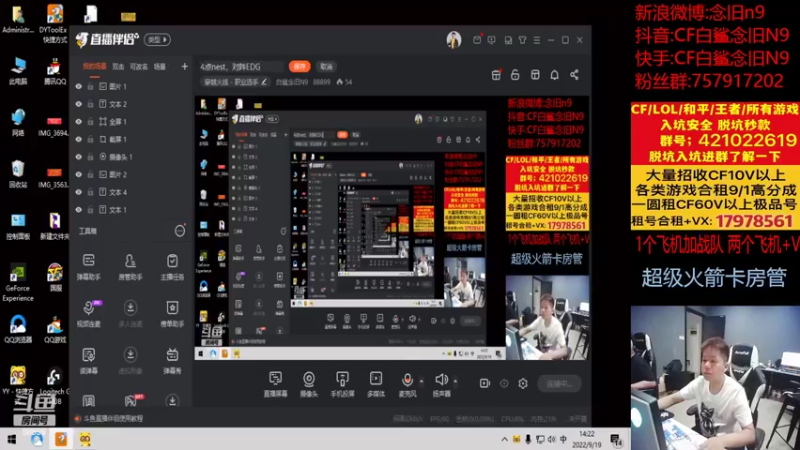Screen dimensions: 800x450
Task: Switch to the 我的场景 tab
Action: tap(94, 67)
